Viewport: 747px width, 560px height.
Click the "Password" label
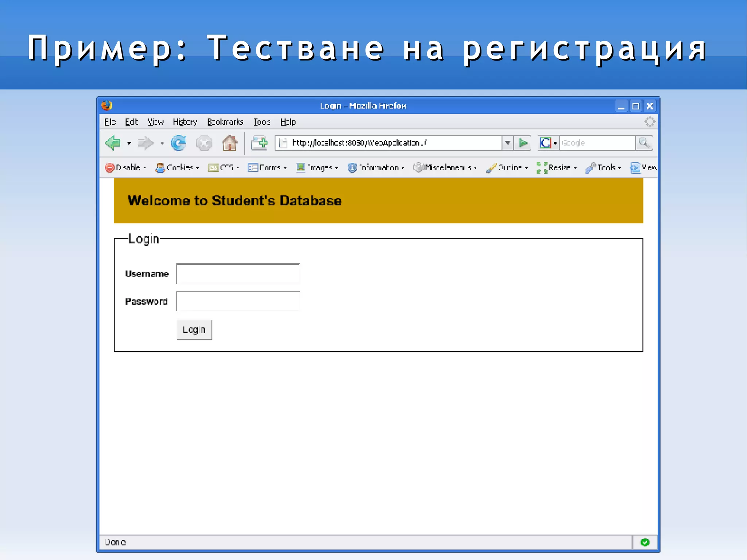coord(146,301)
